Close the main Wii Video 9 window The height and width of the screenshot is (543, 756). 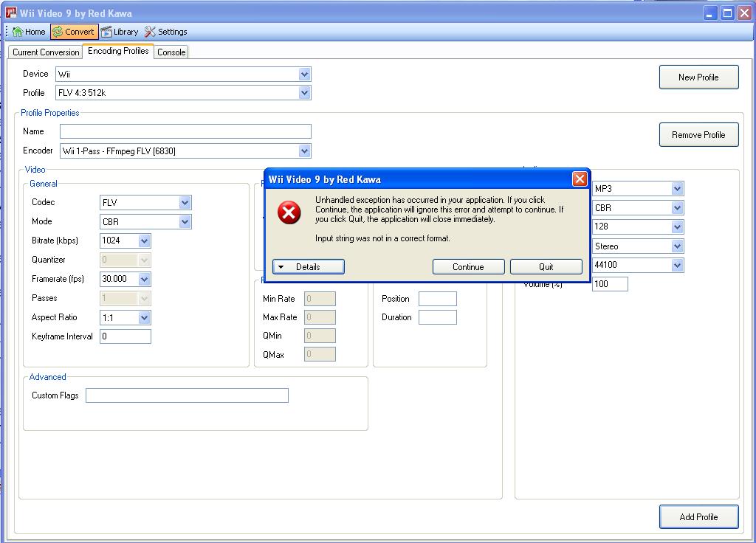click(x=744, y=13)
